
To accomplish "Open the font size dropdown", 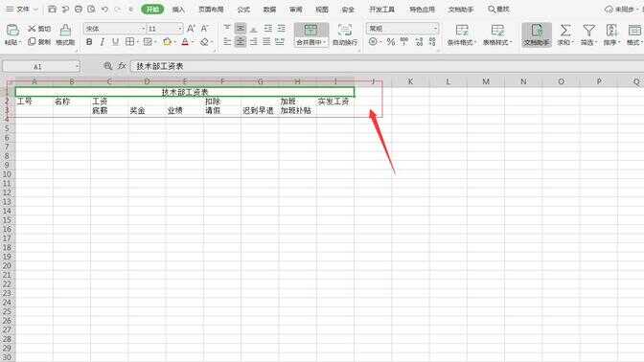I will [x=179, y=29].
